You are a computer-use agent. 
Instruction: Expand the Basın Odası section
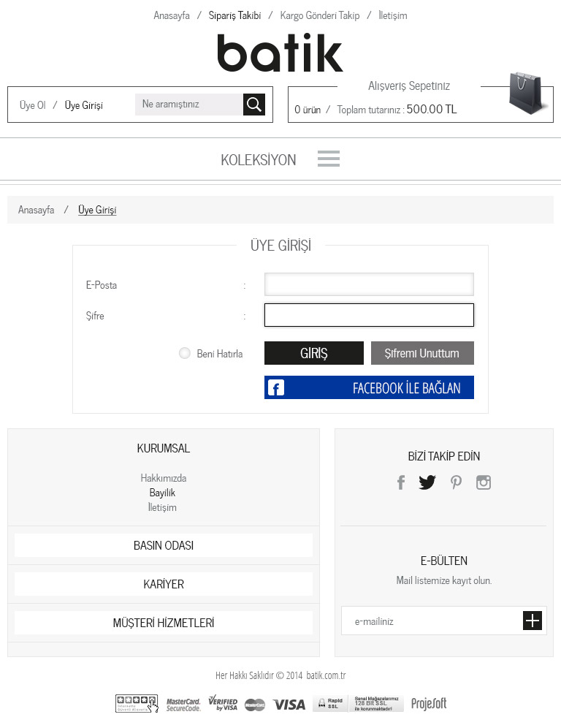(164, 545)
